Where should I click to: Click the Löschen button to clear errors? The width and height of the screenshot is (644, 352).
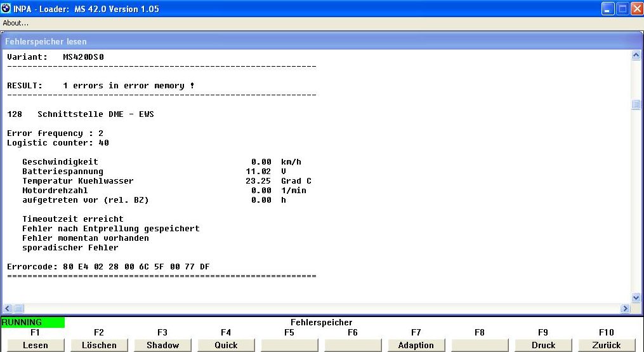click(99, 345)
